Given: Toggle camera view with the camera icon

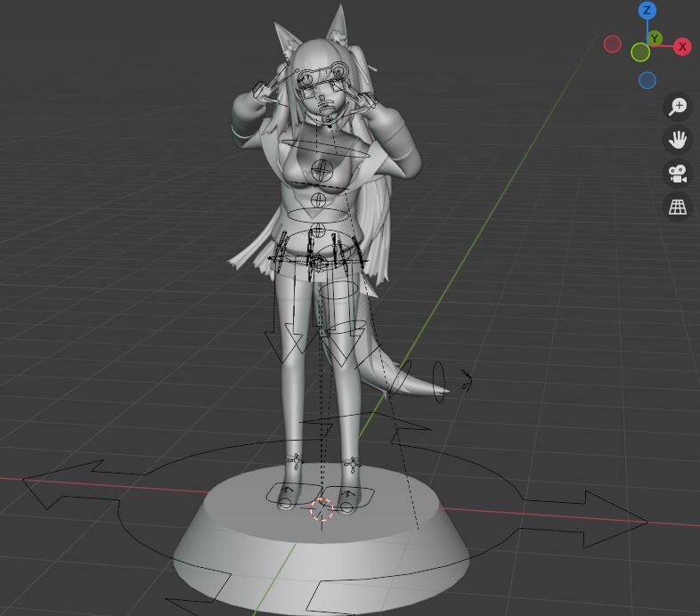Looking at the screenshot, I should point(677,174).
